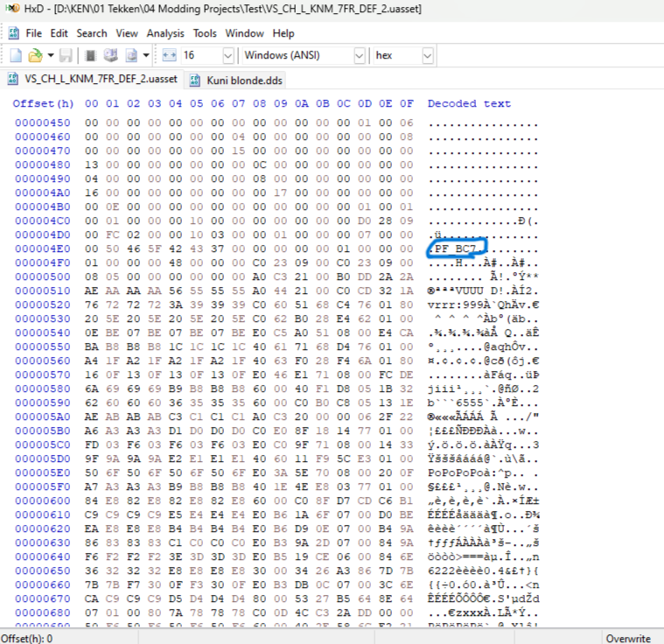Click byte 37 in row 000004E0
Viewport: 664px width, 644px height.
[217, 248]
